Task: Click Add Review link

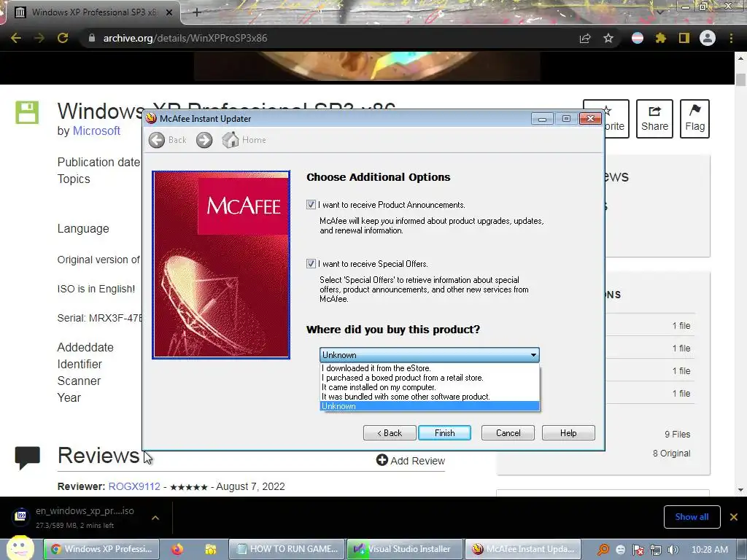Action: pyautogui.click(x=411, y=461)
